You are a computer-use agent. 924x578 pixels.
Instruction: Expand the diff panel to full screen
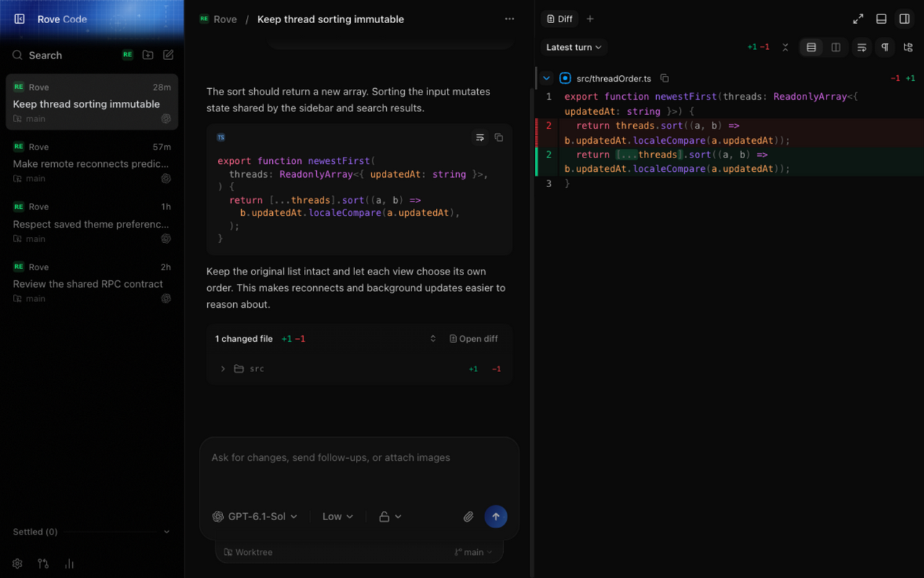pos(858,19)
